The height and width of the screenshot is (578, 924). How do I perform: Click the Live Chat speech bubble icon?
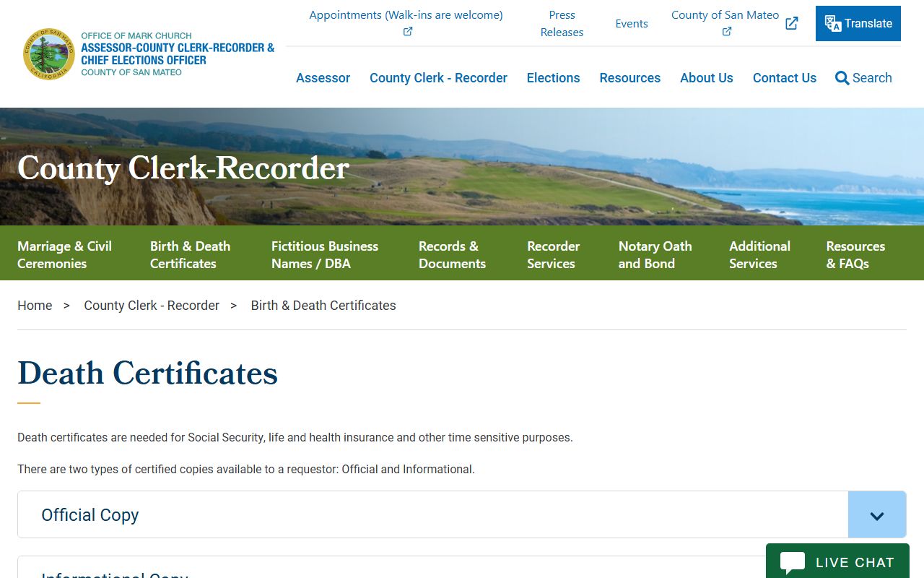pos(792,563)
